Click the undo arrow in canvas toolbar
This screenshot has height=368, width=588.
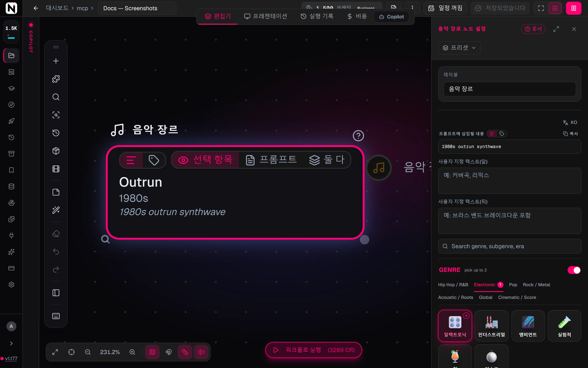coord(56,251)
